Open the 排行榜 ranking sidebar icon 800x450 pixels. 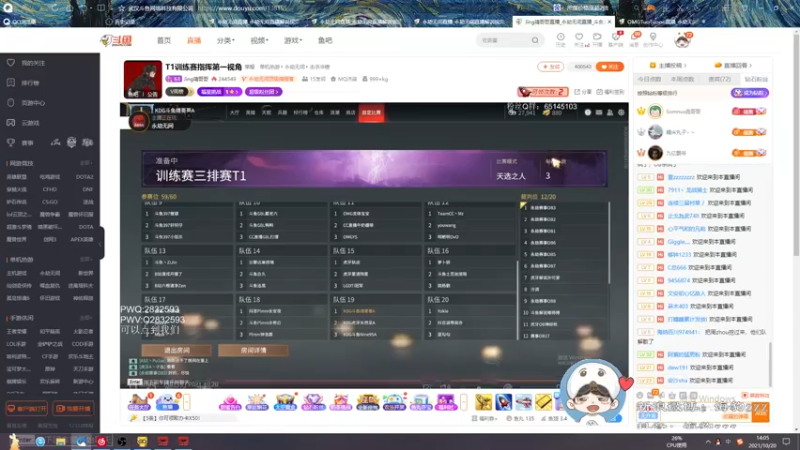tap(11, 83)
